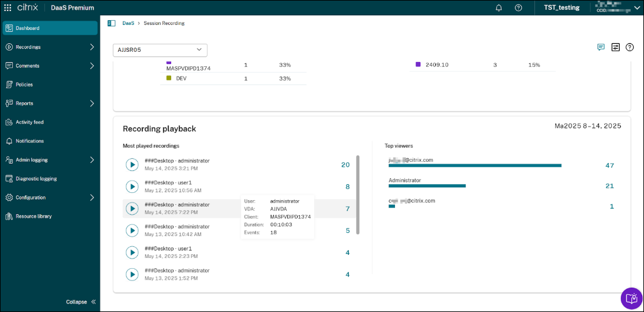Open the AJJSR05 site dropdown
Image resolution: width=644 pixels, height=312 pixels.
160,50
